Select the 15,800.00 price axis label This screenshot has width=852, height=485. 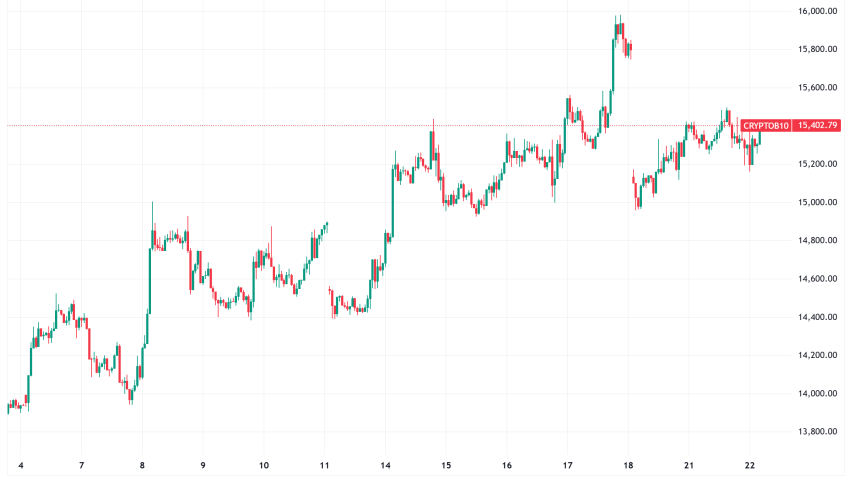[817, 50]
